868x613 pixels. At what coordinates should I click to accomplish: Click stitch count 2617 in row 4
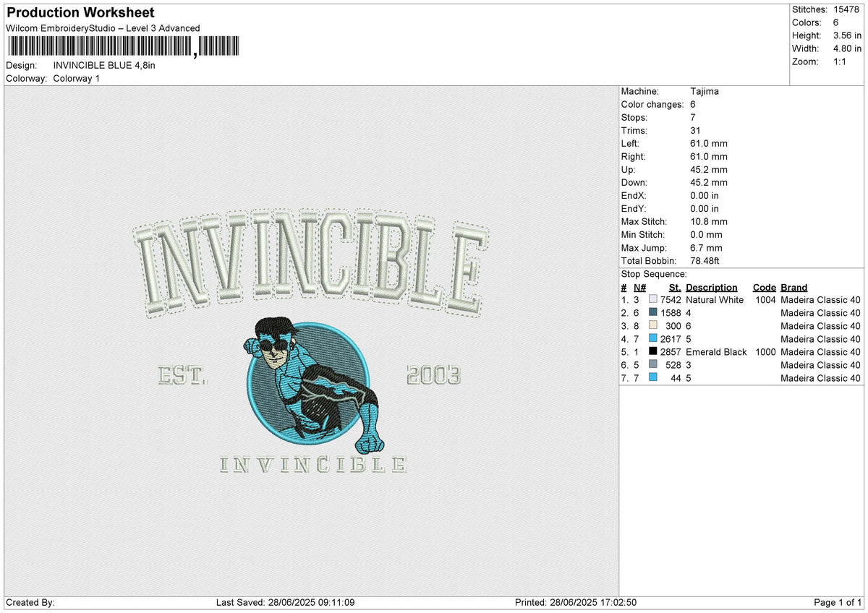(671, 339)
